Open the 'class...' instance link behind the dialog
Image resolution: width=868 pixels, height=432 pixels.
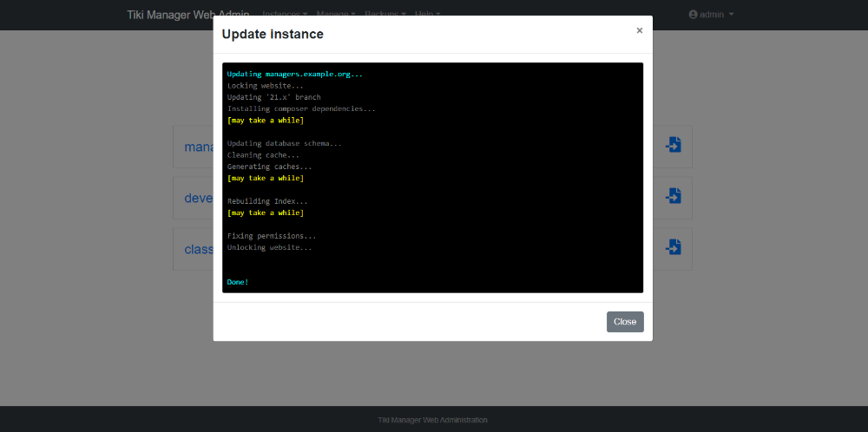point(199,249)
